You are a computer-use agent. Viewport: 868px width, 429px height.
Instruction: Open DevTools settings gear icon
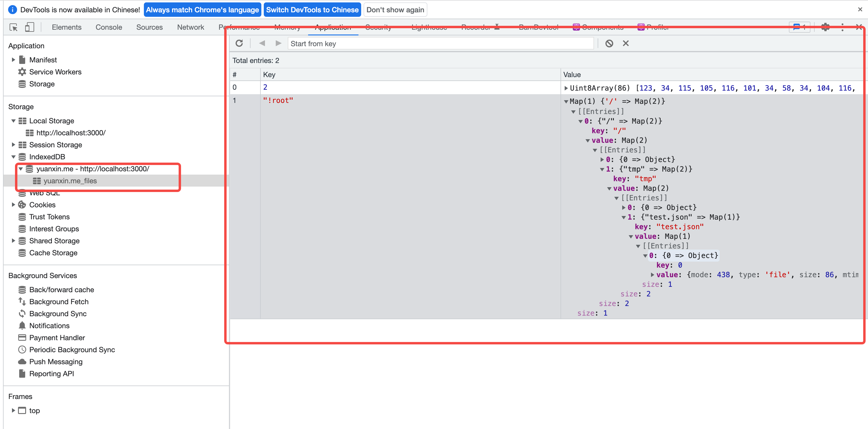[x=825, y=27]
